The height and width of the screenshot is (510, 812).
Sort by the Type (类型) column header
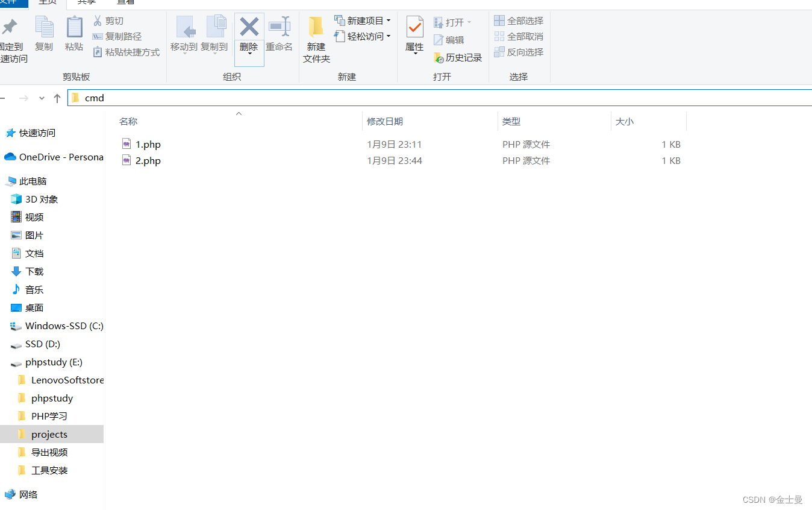(511, 122)
